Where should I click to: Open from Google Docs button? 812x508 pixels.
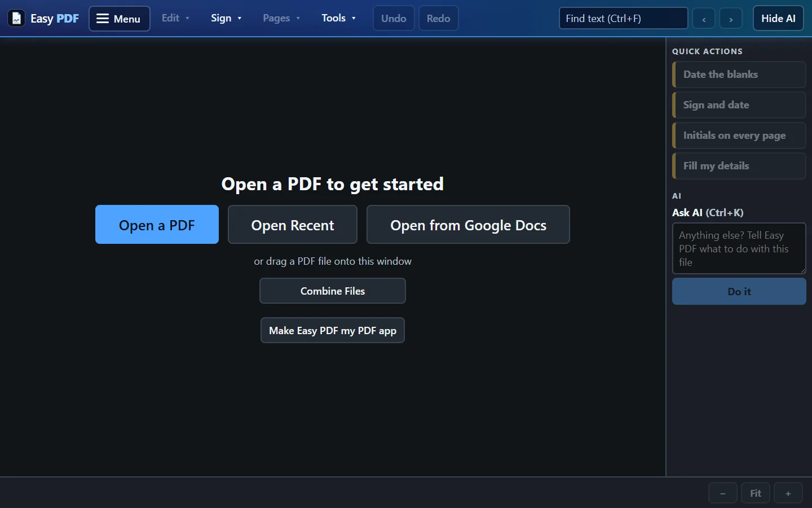click(468, 225)
